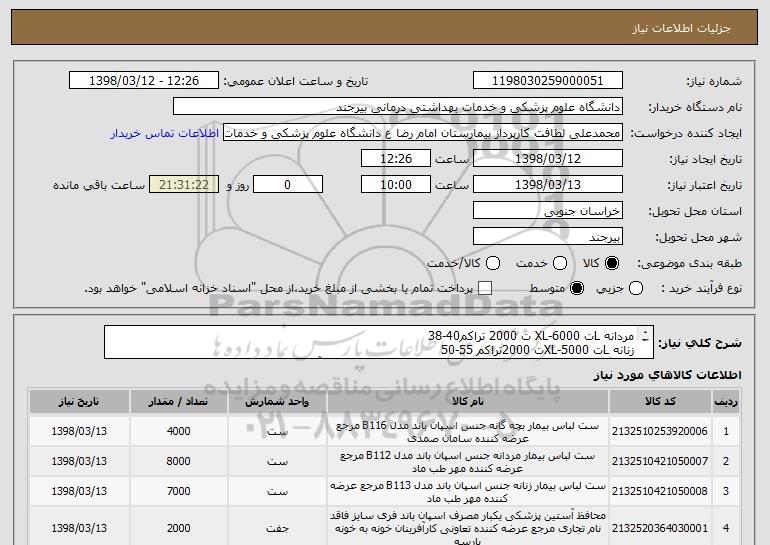
Task: Click the request creator name field
Action: point(423,133)
